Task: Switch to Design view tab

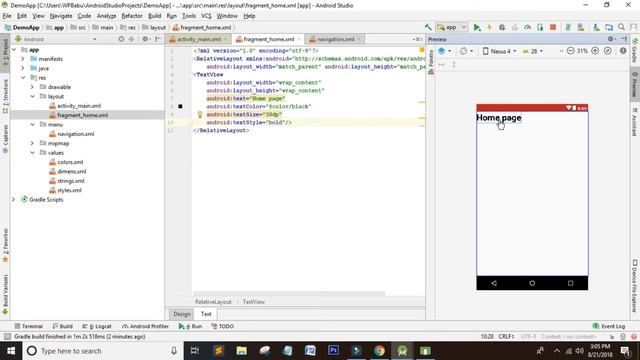Action: coord(182,314)
